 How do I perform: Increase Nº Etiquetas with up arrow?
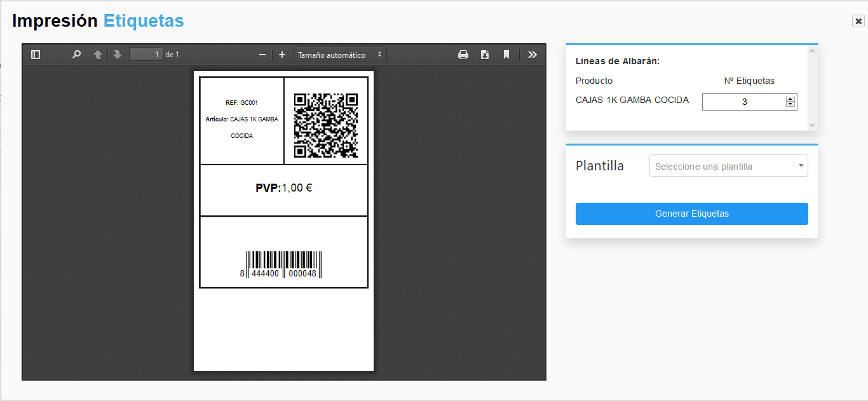(790, 99)
